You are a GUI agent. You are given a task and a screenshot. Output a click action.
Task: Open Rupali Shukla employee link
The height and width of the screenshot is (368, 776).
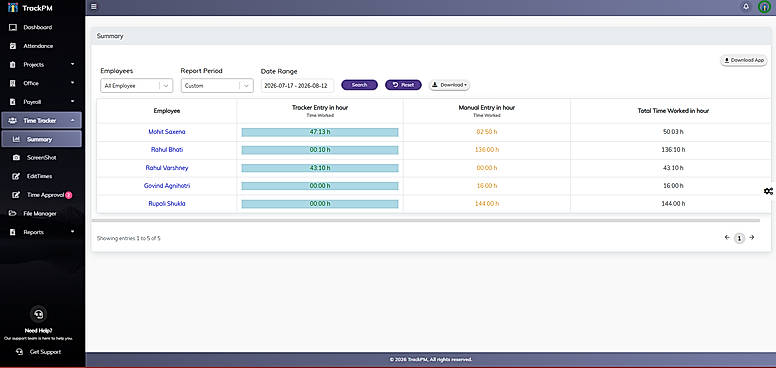pyautogui.click(x=167, y=203)
